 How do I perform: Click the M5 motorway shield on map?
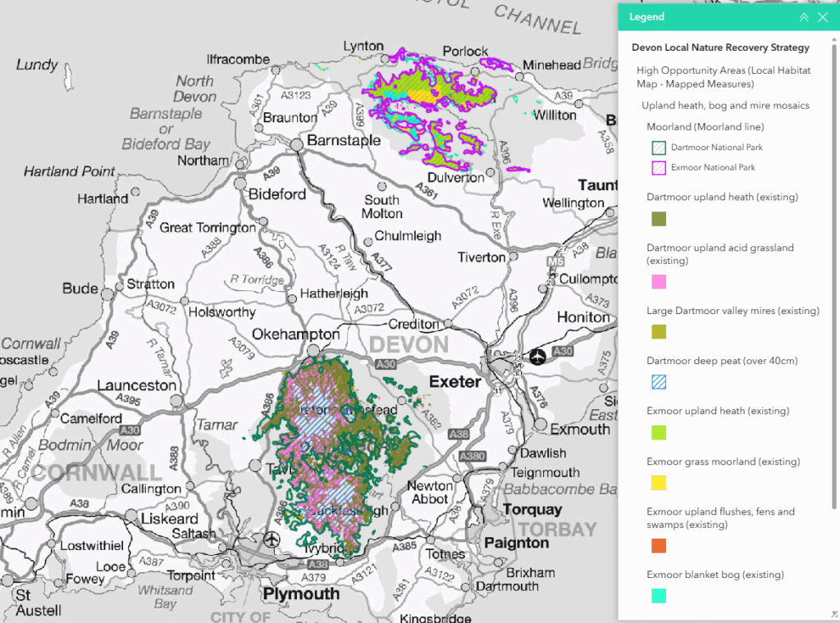click(x=555, y=261)
